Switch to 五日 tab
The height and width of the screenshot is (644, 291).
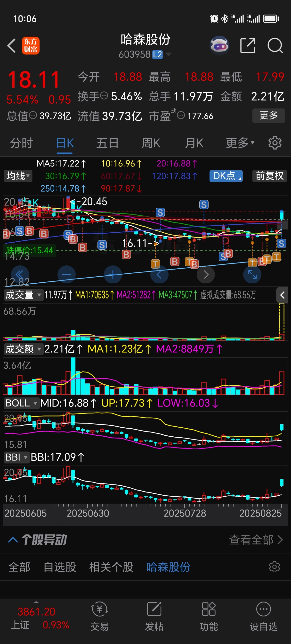(107, 143)
